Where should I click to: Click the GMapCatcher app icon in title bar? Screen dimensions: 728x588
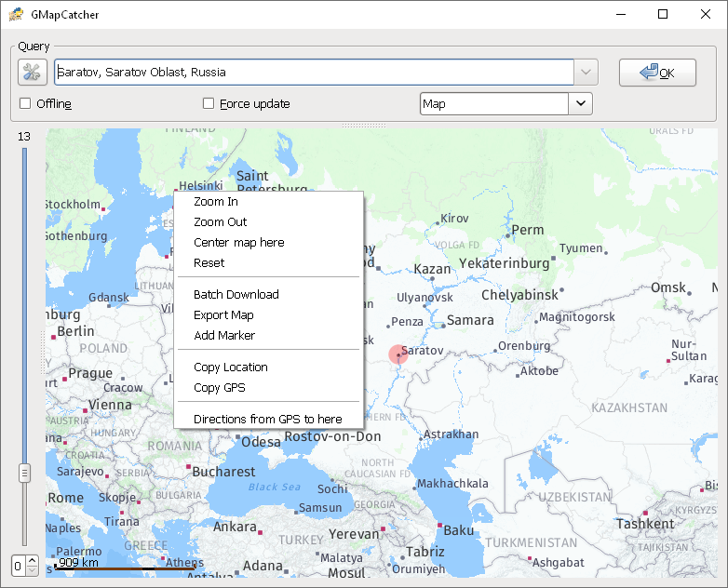(16, 14)
